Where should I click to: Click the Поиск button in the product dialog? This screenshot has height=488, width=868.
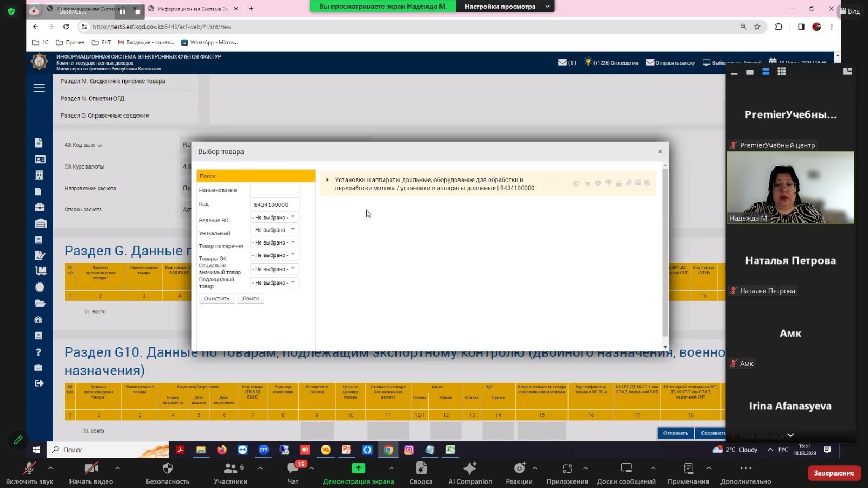click(x=251, y=299)
